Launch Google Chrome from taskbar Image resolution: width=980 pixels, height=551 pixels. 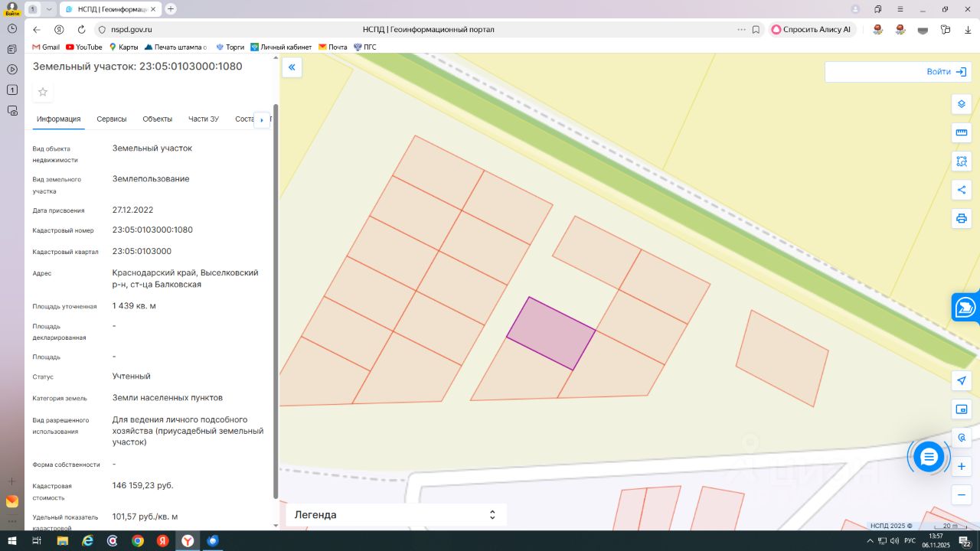click(138, 541)
